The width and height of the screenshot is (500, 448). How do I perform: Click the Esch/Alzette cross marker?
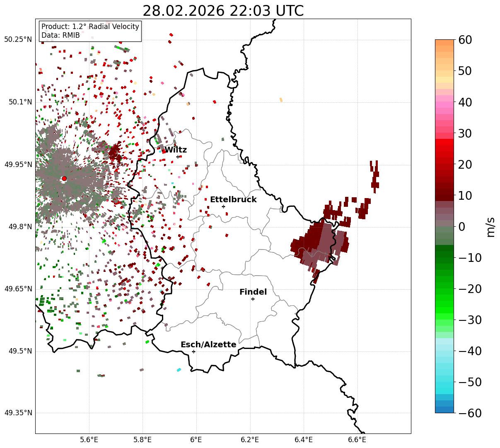pyautogui.click(x=193, y=351)
